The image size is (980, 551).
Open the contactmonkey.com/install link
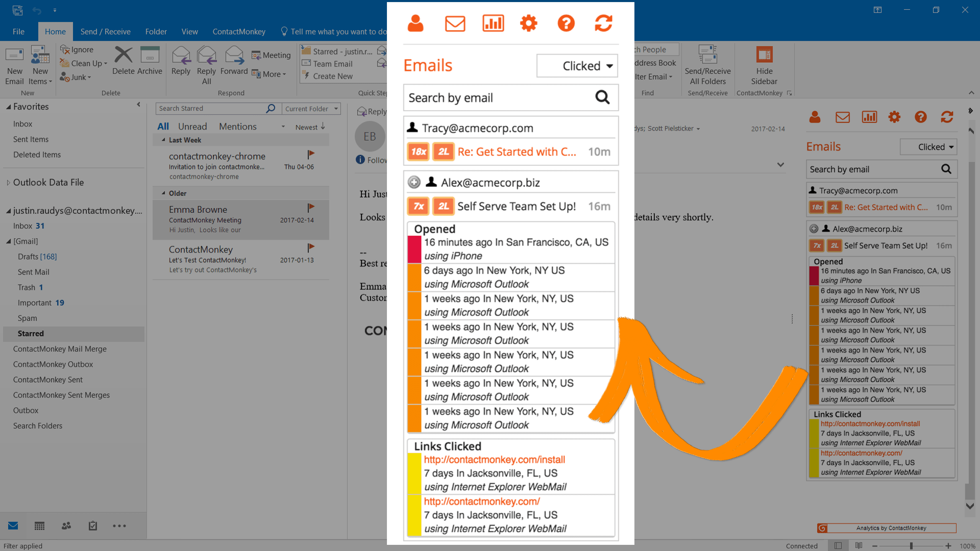(494, 459)
